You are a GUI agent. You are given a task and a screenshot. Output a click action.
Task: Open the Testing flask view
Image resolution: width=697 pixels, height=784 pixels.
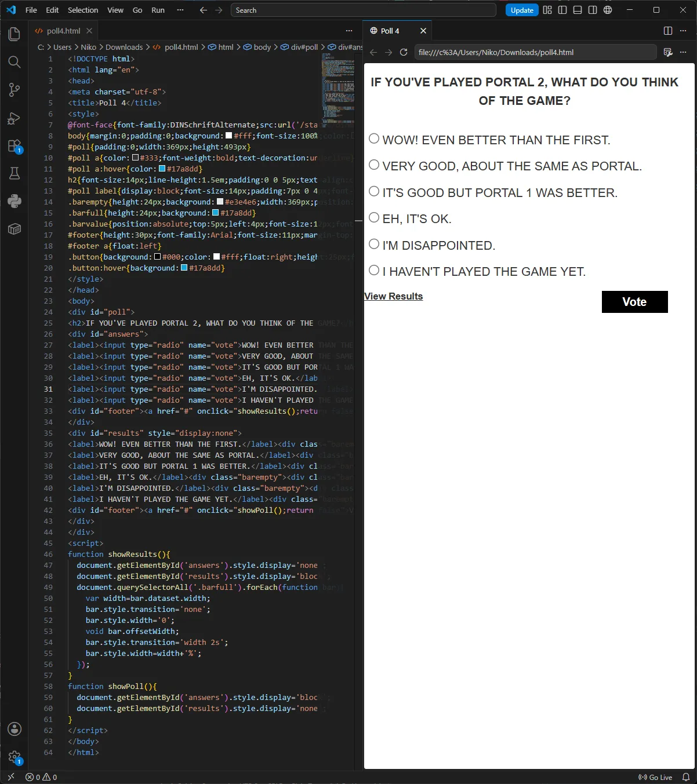(14, 173)
